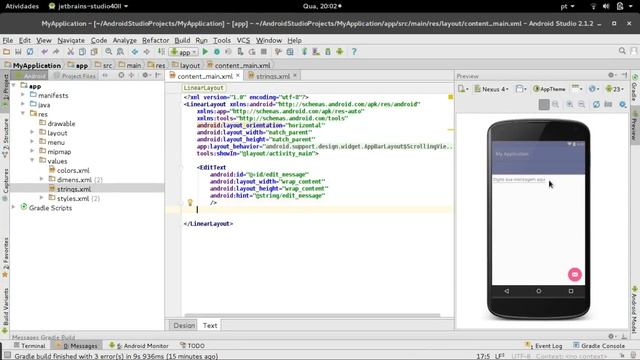Click the Paste icon in toolbar

pos(94,52)
